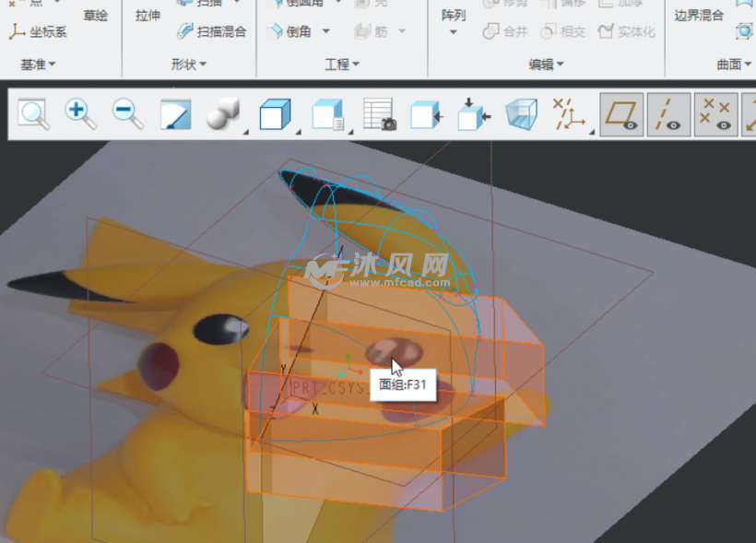Expand the 工程 group overflow
Viewport: 756px width, 543px height.
[342, 65]
